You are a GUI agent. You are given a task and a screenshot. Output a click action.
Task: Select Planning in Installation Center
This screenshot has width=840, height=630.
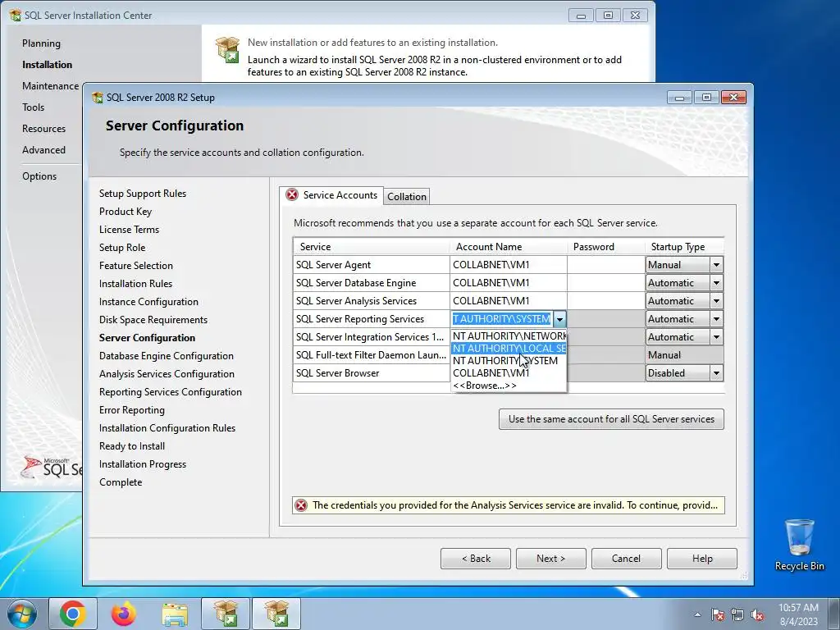pyautogui.click(x=41, y=43)
